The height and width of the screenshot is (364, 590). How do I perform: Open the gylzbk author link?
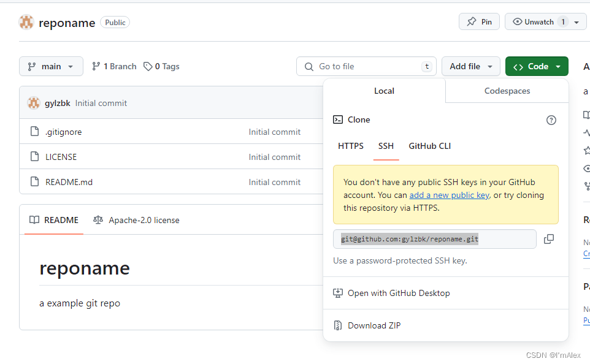pyautogui.click(x=58, y=104)
